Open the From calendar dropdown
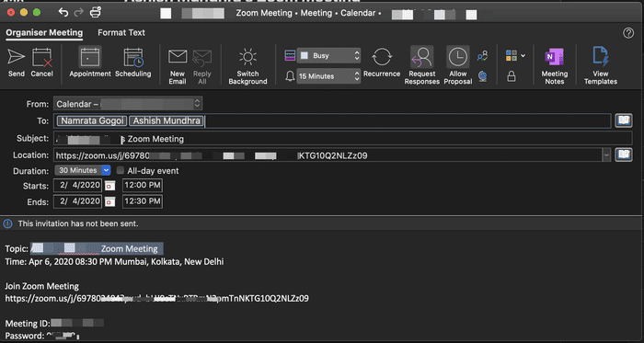The image size is (644, 343). 128,104
